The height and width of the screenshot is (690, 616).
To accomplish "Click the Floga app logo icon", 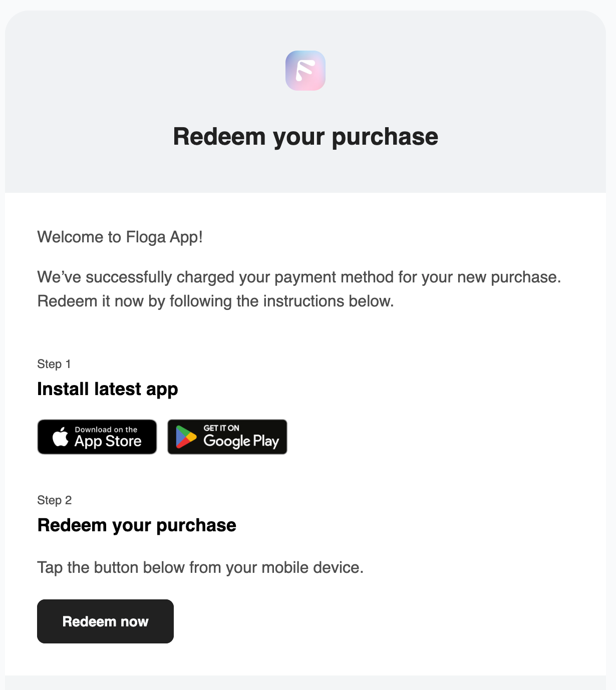I will [x=305, y=71].
